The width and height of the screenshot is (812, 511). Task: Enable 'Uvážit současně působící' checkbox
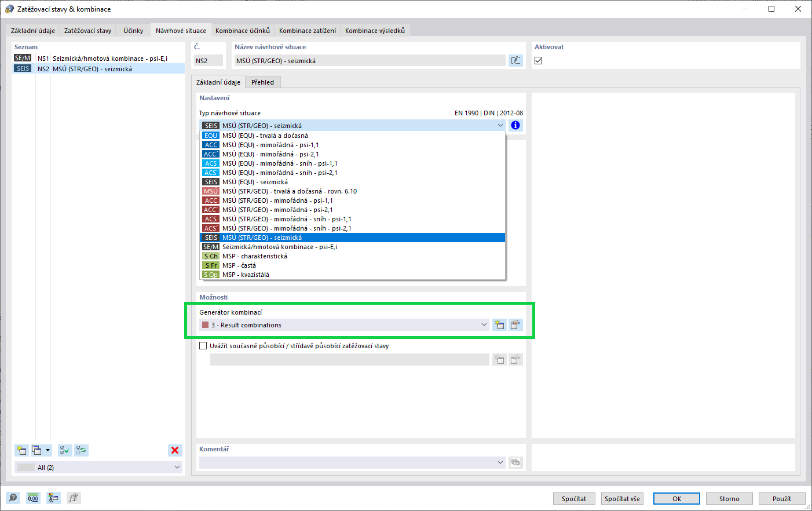coord(203,346)
